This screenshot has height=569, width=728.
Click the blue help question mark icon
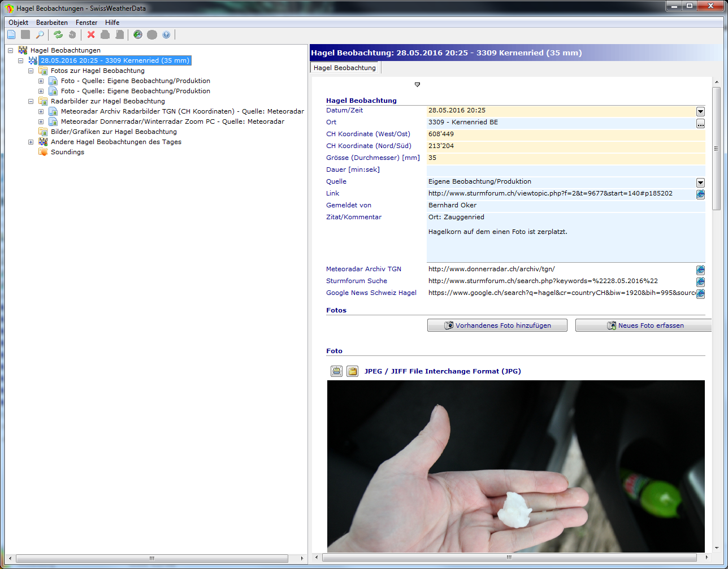point(166,35)
